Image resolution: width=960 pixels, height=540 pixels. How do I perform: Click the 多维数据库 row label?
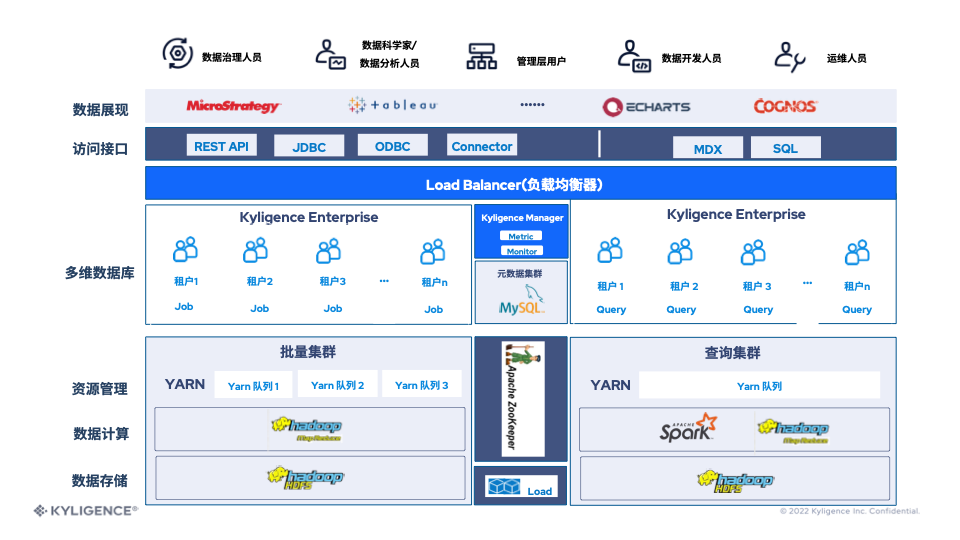click(x=100, y=272)
